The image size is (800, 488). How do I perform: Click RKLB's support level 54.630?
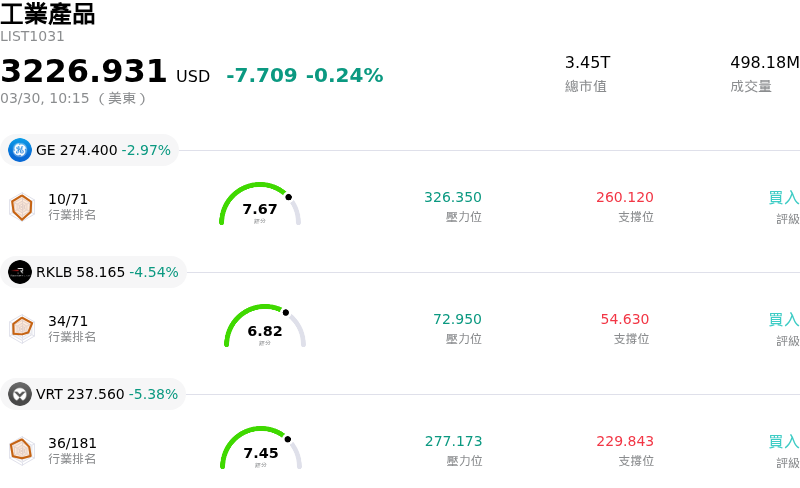(x=624, y=320)
